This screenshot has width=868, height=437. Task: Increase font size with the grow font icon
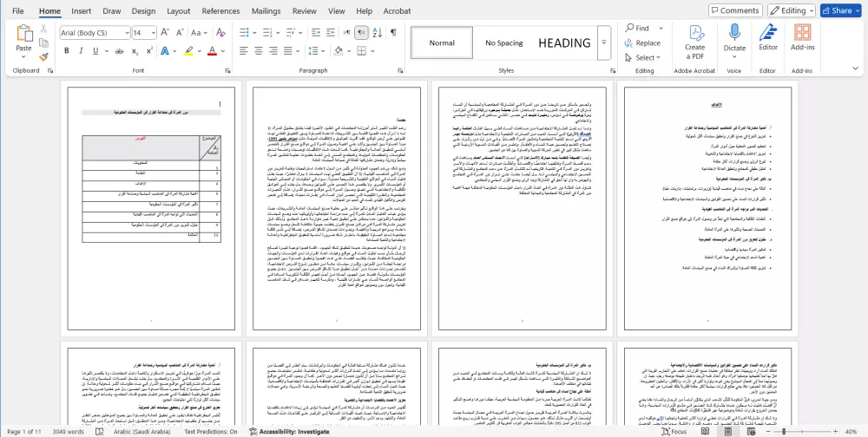coord(165,33)
